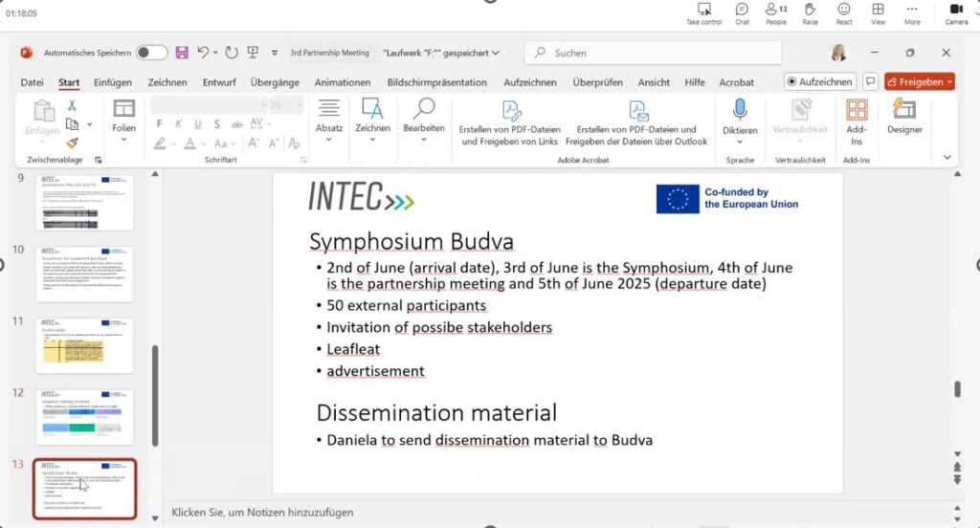Open the Quick Access Toolbar customize arrow
Viewport: 980px width, 528px height.
[275, 54]
